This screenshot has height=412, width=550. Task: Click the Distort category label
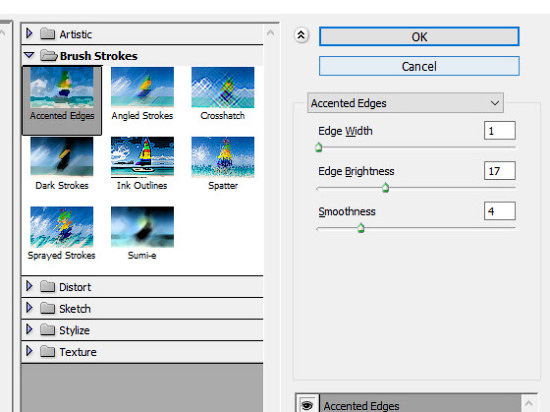point(75,287)
